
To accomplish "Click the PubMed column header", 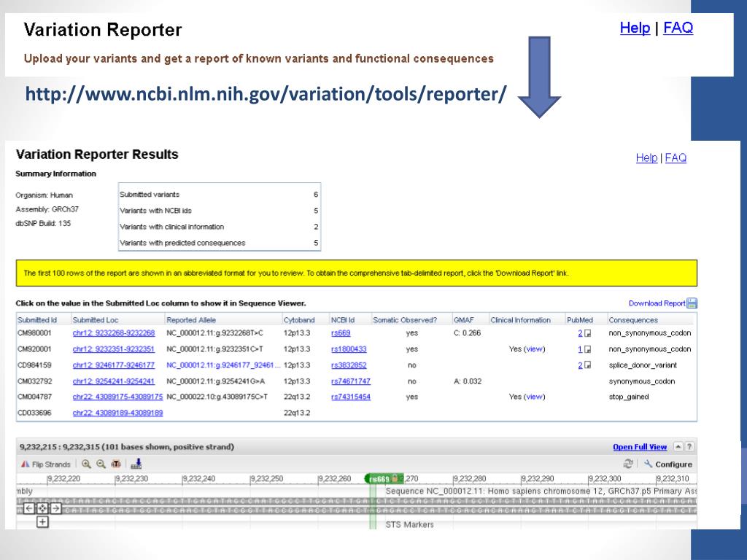I will (x=580, y=320).
